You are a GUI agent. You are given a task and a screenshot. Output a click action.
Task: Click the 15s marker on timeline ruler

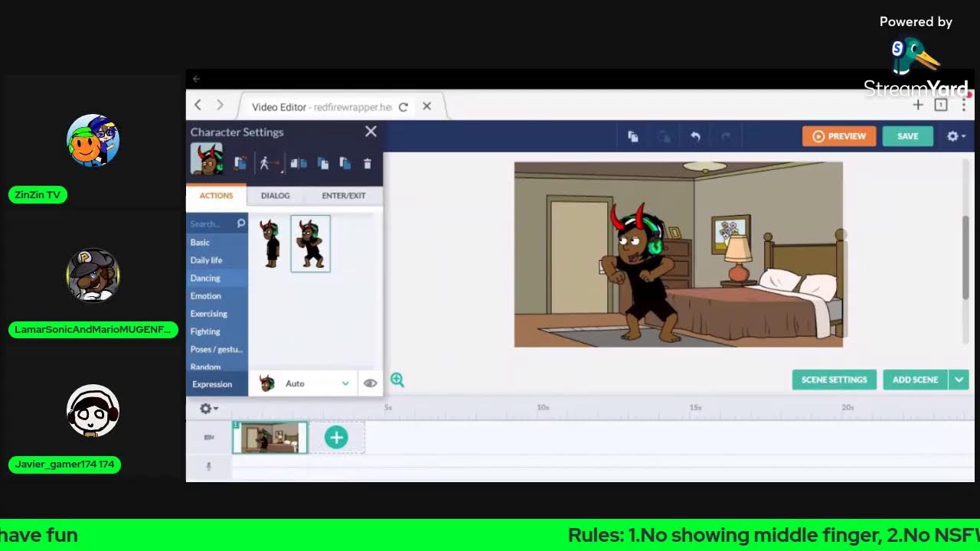(695, 407)
